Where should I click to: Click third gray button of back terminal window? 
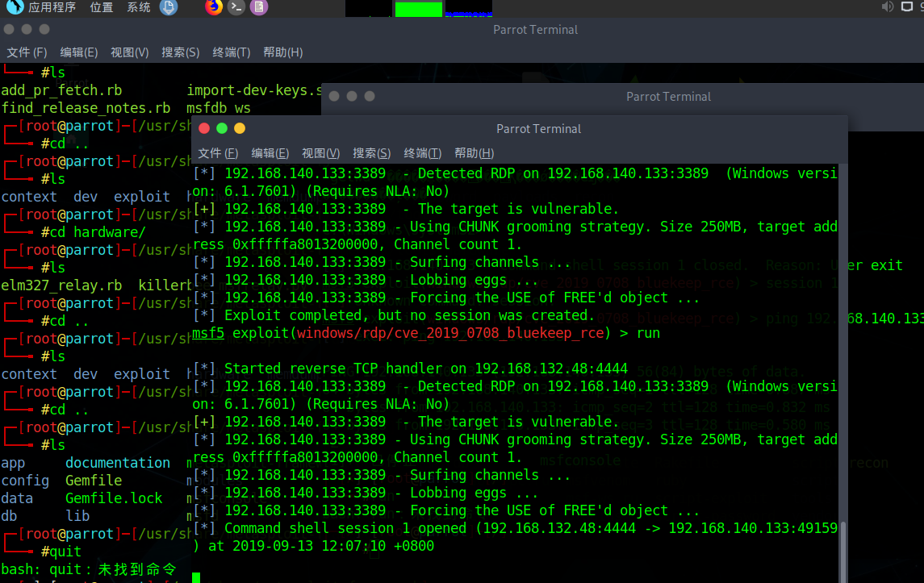coord(44,29)
